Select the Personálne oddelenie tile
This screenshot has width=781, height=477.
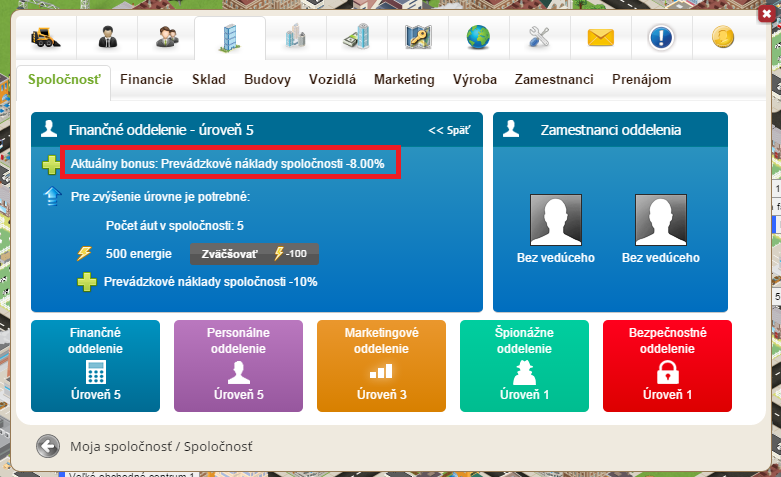pyautogui.click(x=238, y=366)
